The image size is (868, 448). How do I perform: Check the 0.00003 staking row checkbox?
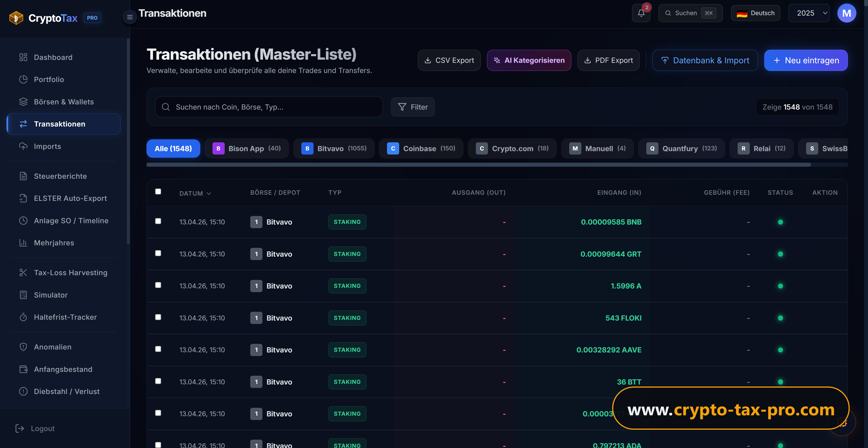[158, 413]
